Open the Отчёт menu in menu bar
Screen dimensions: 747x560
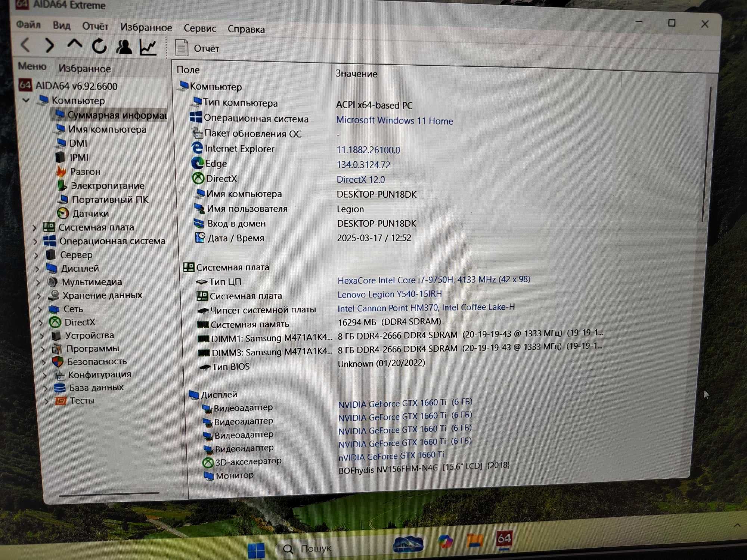click(x=95, y=26)
